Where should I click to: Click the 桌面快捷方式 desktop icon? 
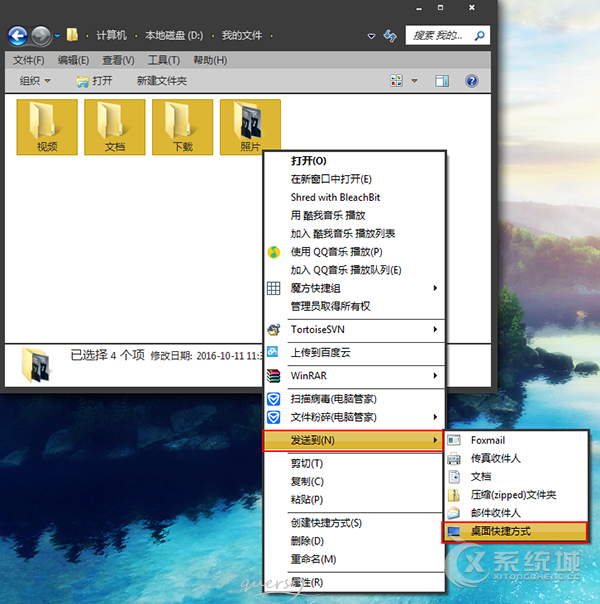[454, 532]
